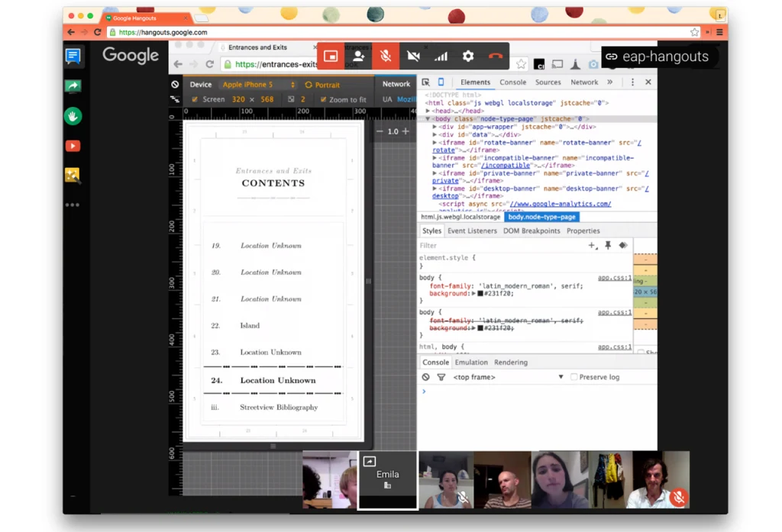Viewport: 782px width, 532px height.
Task: Select the Event Listeners tab
Action: (472, 231)
